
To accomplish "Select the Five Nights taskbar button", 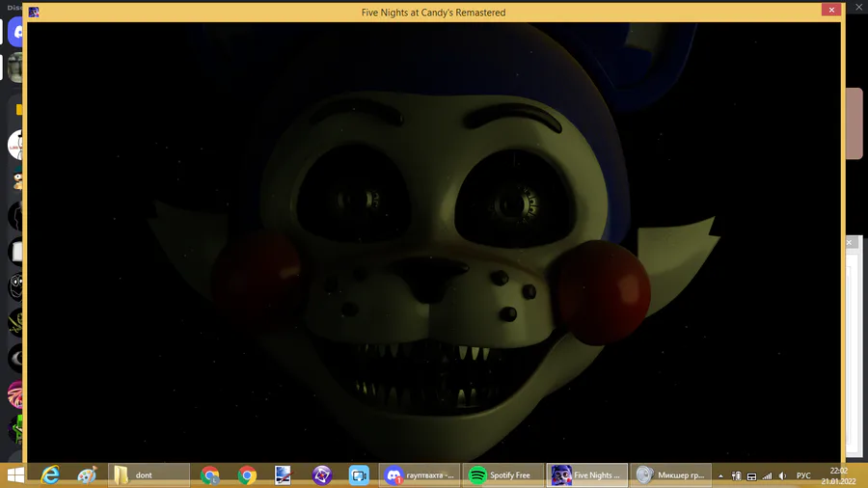I will tap(586, 475).
